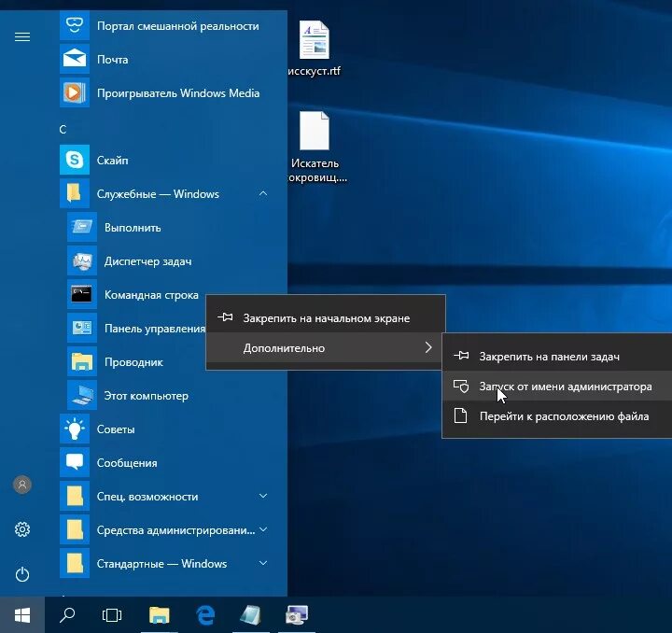Open the Дополнительно submenu arrow
This screenshot has width=672, height=633.
(428, 347)
